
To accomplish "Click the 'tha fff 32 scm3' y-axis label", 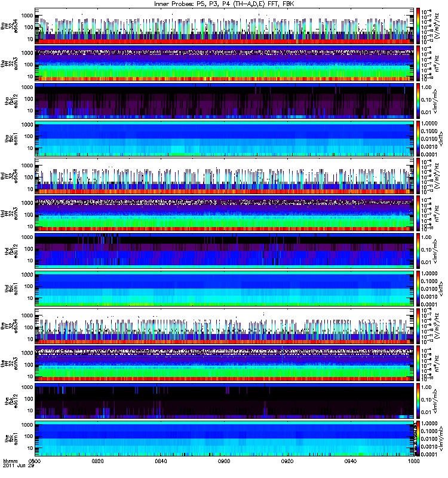I will click(10, 63).
